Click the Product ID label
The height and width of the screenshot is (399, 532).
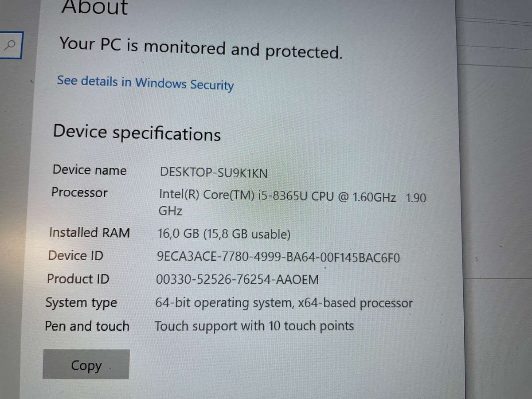(x=77, y=279)
